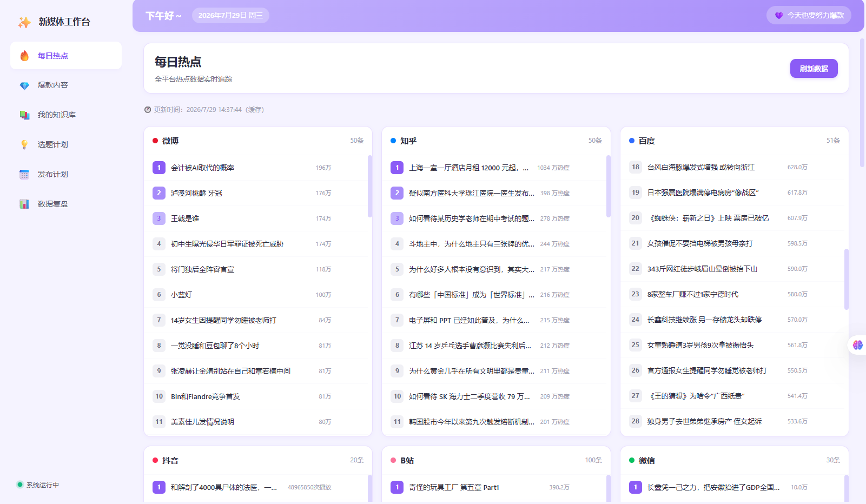Click the main page vertical scrollbar
Screen dimensions: 866x504
tap(863, 102)
